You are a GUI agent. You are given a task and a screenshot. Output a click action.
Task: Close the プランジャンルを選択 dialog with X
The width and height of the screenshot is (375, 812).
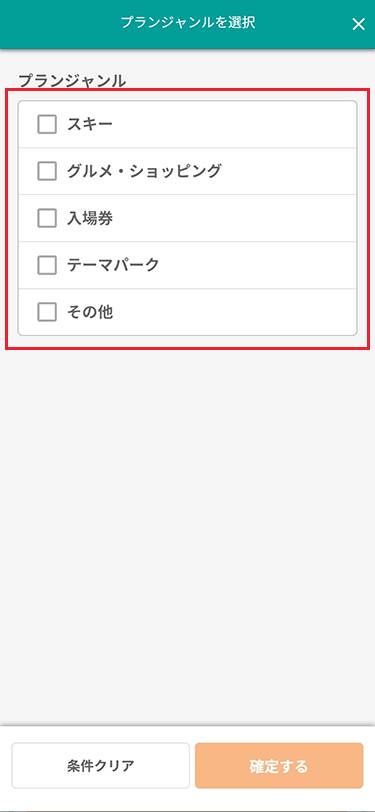(358, 24)
